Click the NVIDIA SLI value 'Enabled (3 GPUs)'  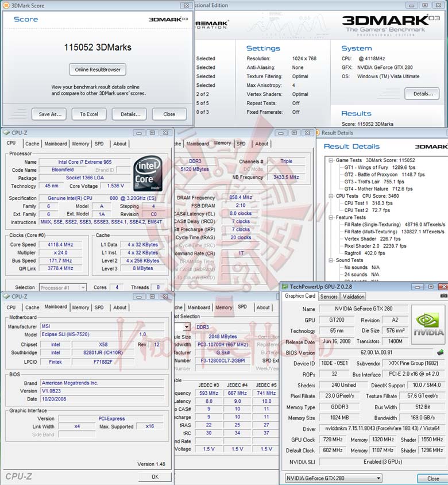click(383, 462)
